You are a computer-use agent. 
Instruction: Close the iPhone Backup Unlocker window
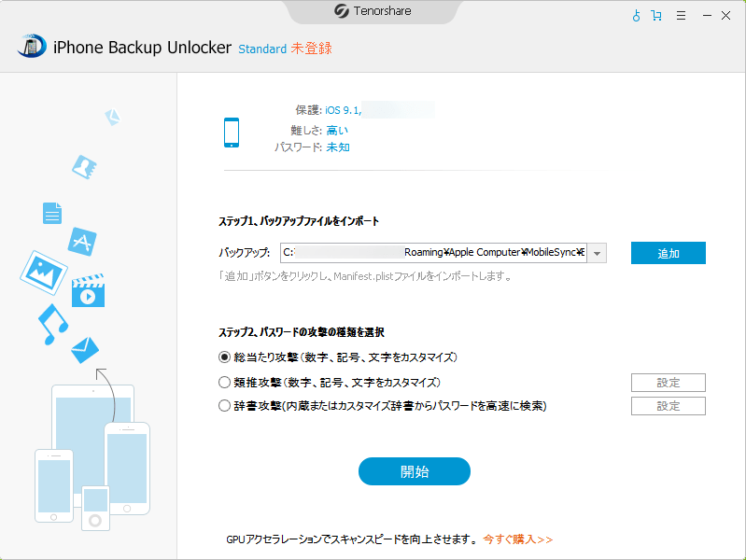[x=726, y=16]
